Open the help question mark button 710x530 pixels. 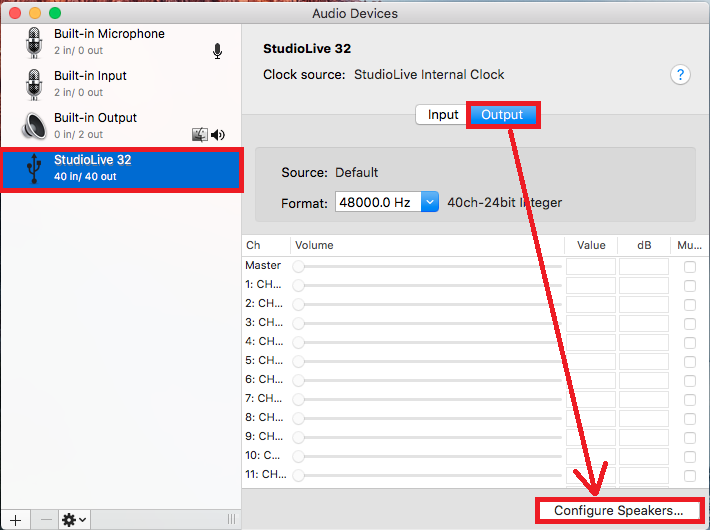tap(680, 74)
